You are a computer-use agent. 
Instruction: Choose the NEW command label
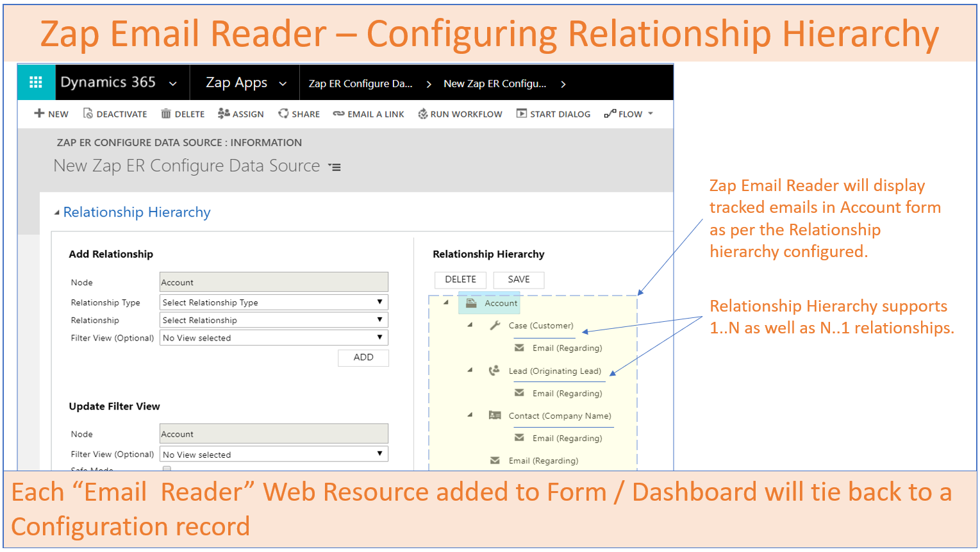point(58,114)
